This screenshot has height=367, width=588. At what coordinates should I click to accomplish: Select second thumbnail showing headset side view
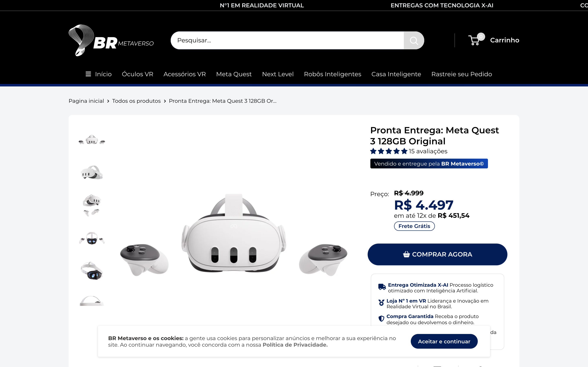[92, 172]
